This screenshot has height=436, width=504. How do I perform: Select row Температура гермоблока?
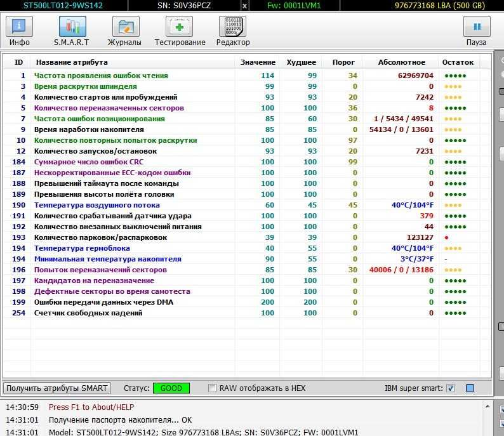coord(248,248)
